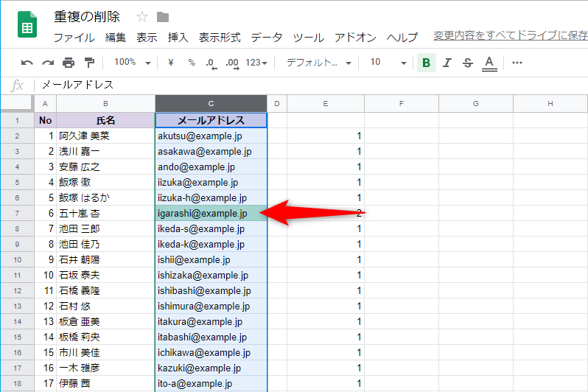
Task: Open the アドオン menu
Action: (355, 38)
